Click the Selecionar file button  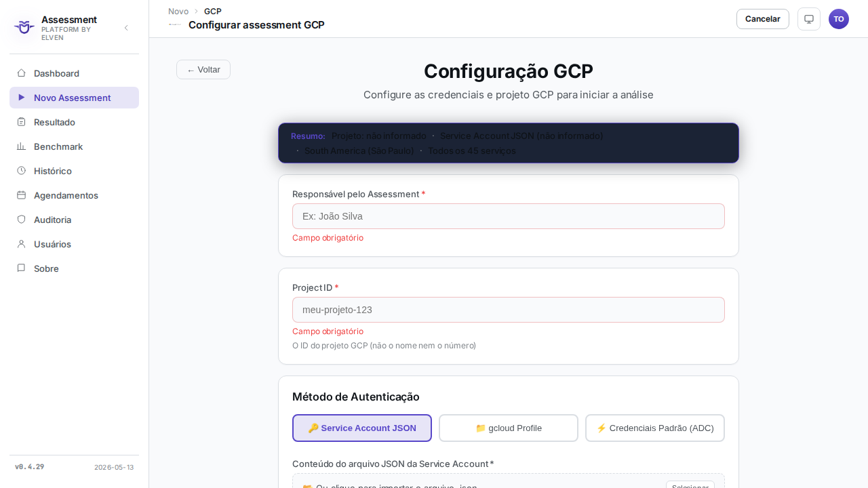(690, 485)
